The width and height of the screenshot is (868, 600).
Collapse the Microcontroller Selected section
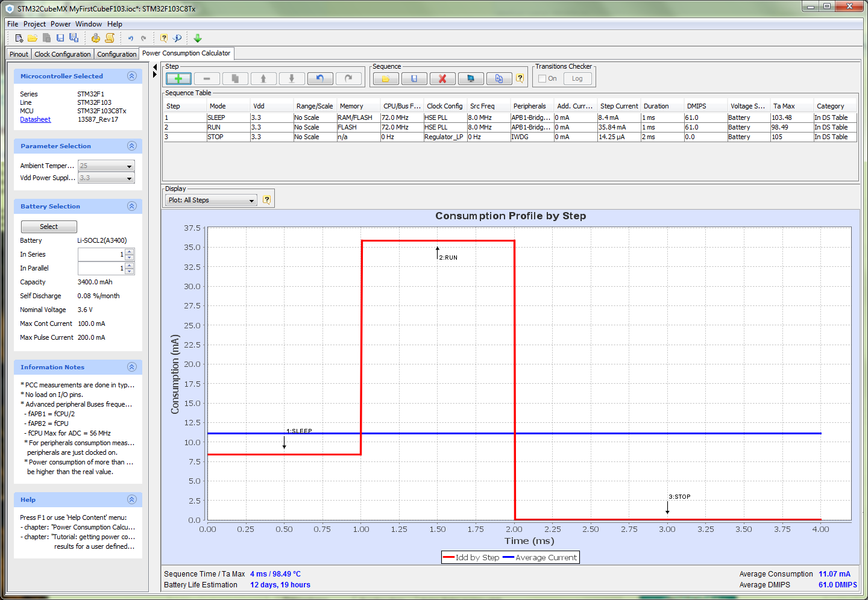click(132, 76)
